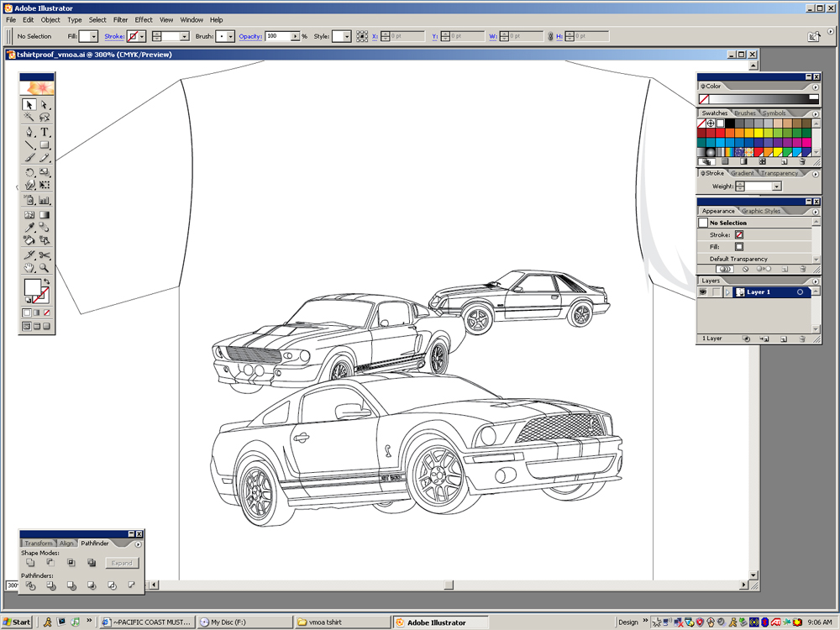Screen dimensions: 840x630
Task: Activate the Zoom magnifier tool
Action: (x=45, y=268)
